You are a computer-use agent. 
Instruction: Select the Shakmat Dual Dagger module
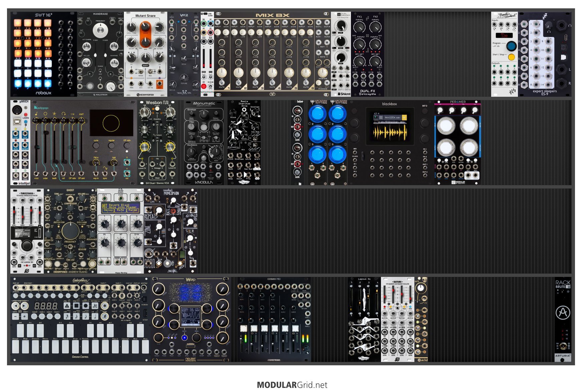[341, 54]
